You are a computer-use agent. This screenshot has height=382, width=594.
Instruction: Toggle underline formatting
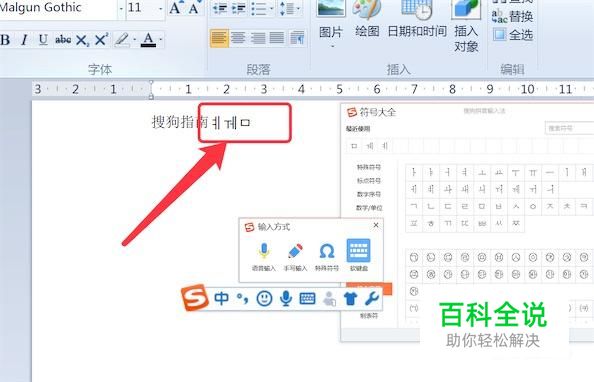(43, 39)
